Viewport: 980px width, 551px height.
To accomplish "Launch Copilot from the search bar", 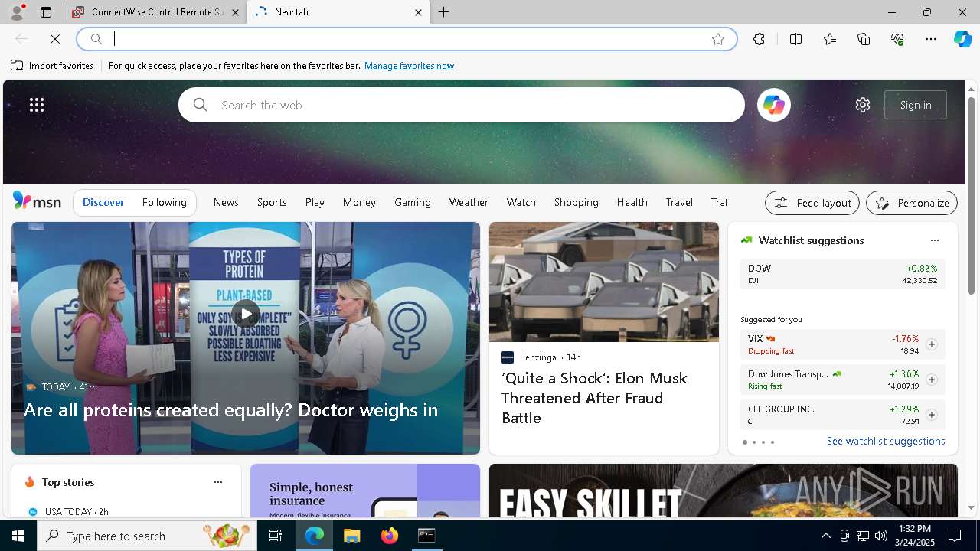I will (x=773, y=105).
